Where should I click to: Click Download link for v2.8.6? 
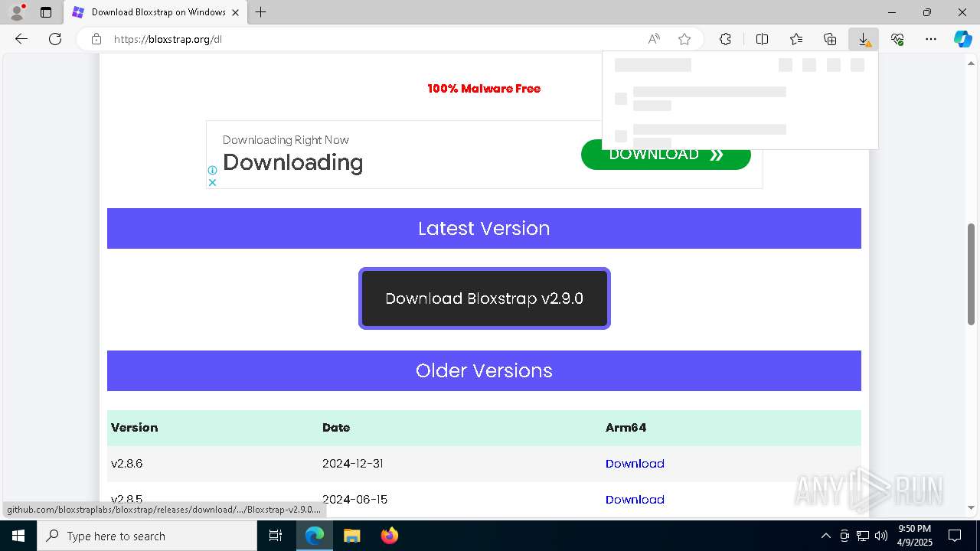click(635, 464)
